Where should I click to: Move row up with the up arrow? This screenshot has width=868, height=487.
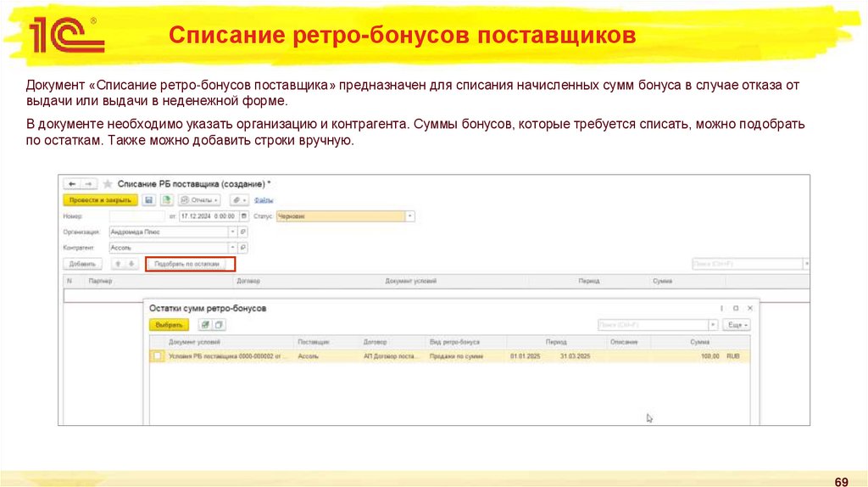[x=118, y=264]
